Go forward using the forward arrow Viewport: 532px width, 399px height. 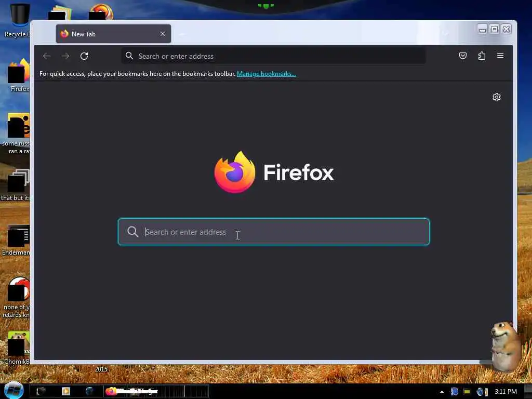coord(65,56)
